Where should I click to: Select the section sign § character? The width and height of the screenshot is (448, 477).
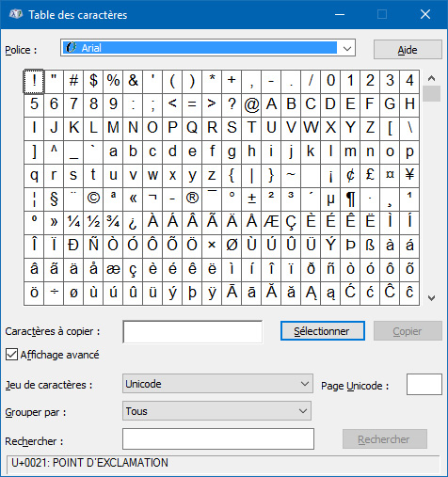pyautogui.click(x=54, y=199)
